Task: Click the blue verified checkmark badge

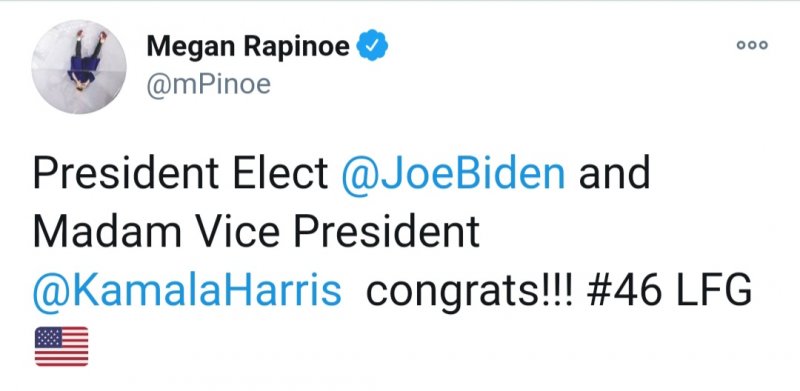Action: [372, 45]
